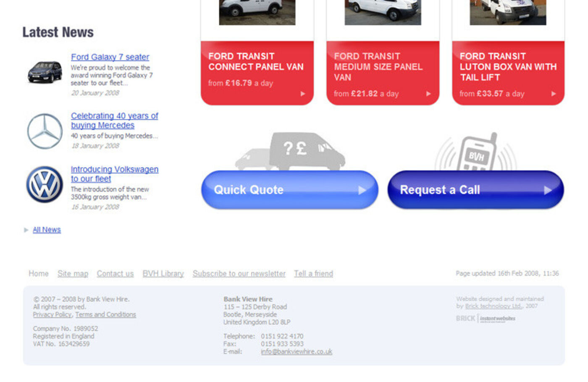Open Subscribe to our newsletter link
Screen dimensions: 588x382
pos(239,274)
